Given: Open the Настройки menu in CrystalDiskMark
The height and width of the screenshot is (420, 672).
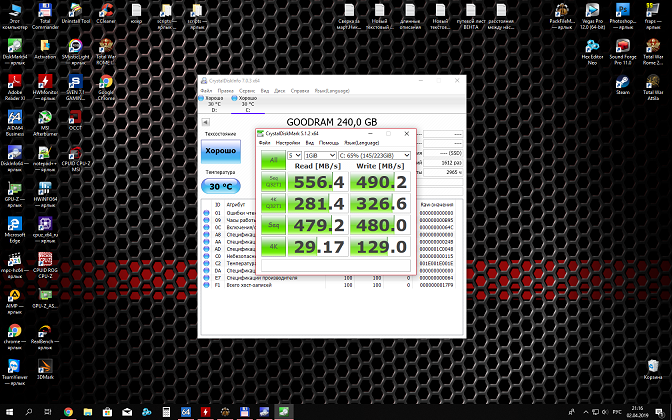Looking at the screenshot, I should 288,143.
